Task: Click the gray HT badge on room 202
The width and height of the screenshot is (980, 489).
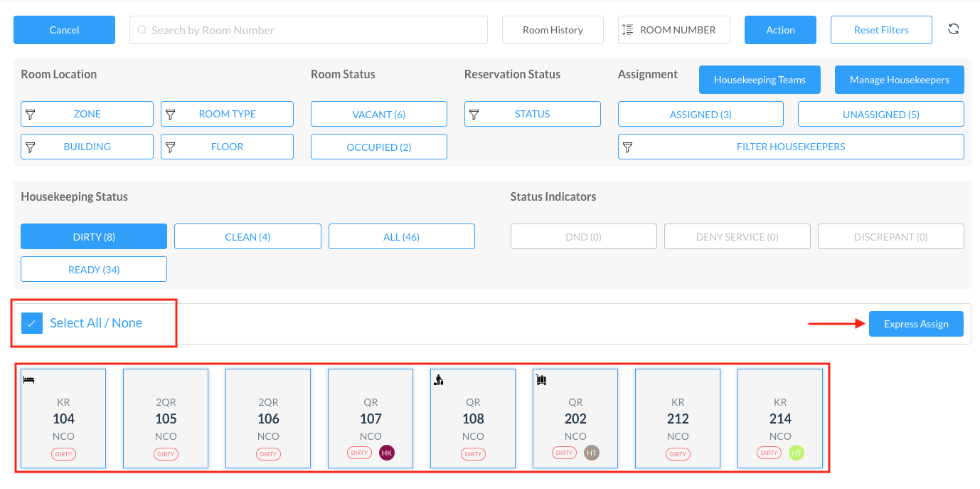Action: point(592,453)
